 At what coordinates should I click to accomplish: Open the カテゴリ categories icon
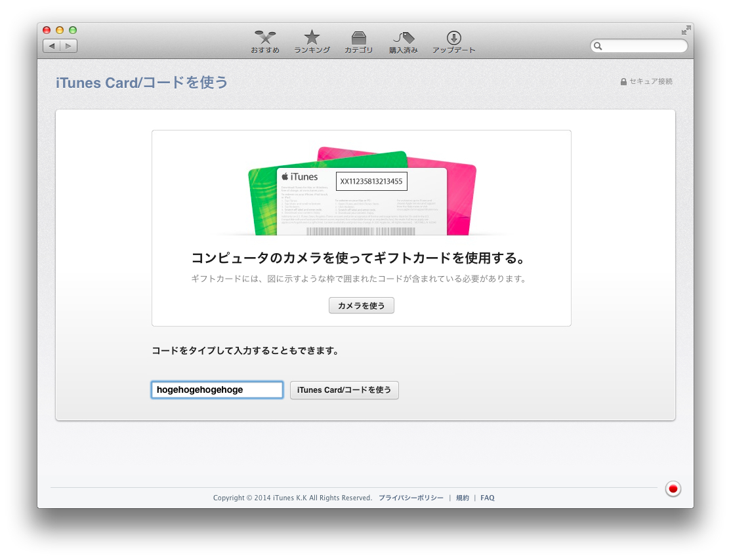click(358, 42)
